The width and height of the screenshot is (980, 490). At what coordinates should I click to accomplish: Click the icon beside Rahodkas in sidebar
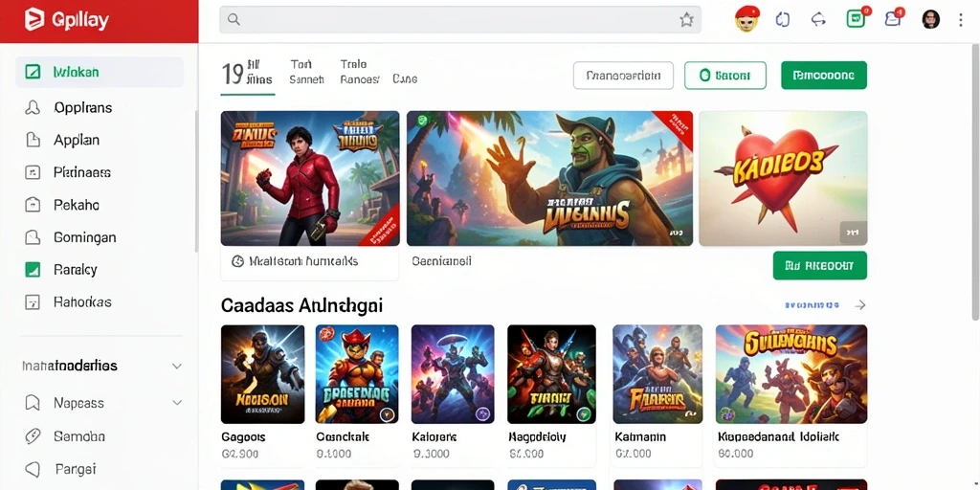click(33, 302)
